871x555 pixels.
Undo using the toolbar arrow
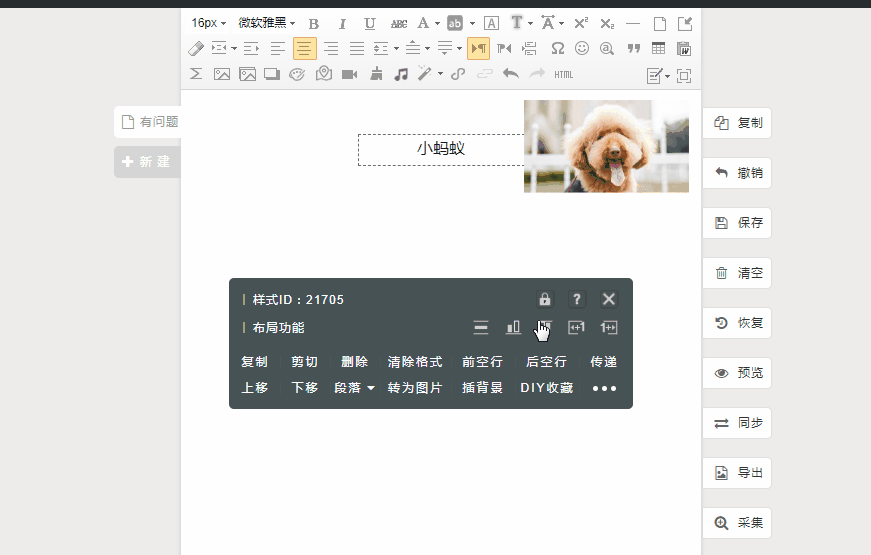[510, 74]
